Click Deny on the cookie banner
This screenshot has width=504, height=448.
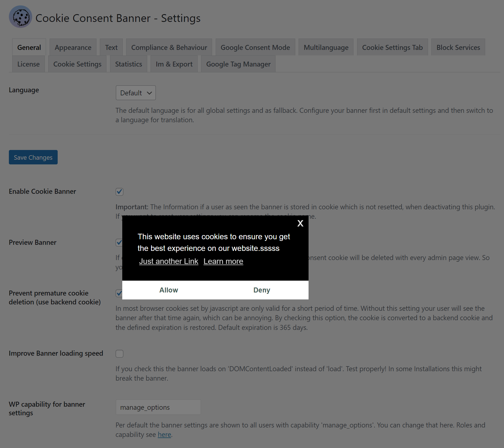[x=262, y=290]
